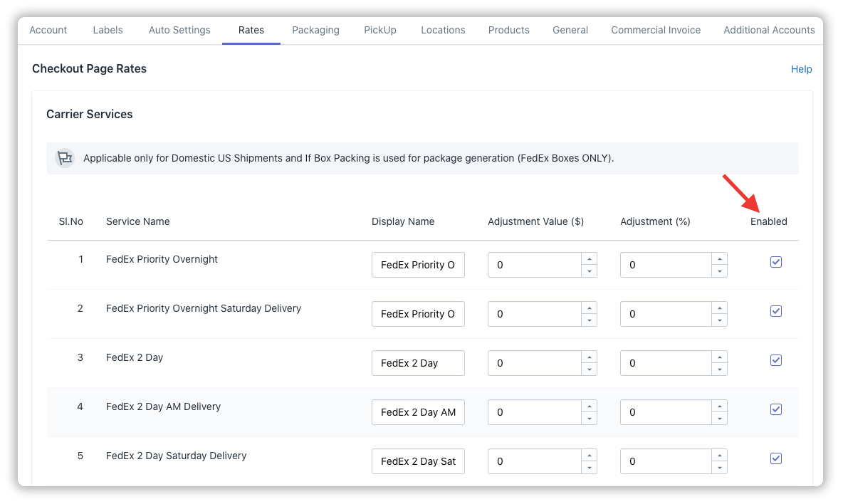843x504 pixels.
Task: Disable FedEx 2 Day AM Delivery checkbox
Action: 776,409
